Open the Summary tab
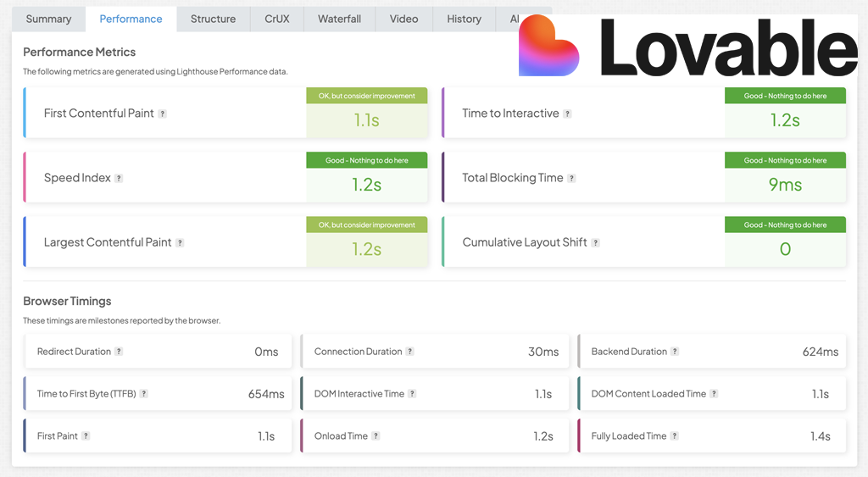 [x=48, y=19]
